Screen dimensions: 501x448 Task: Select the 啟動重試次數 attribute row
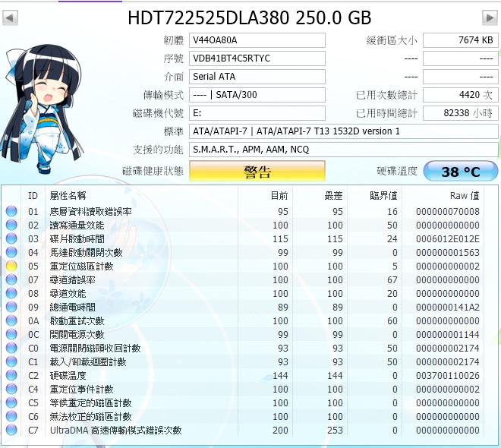tap(243, 320)
